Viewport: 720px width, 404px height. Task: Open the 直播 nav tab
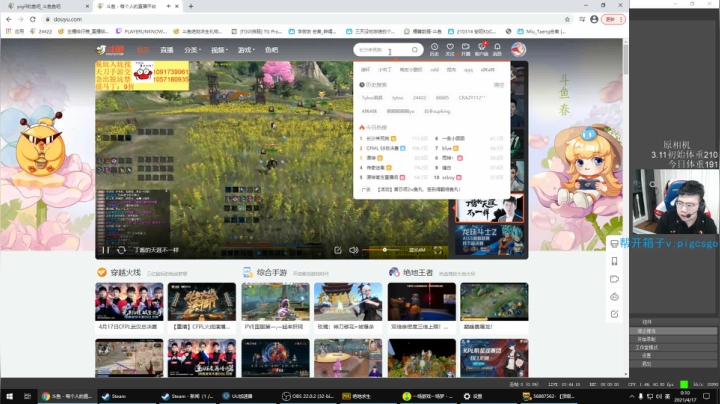(x=167, y=50)
